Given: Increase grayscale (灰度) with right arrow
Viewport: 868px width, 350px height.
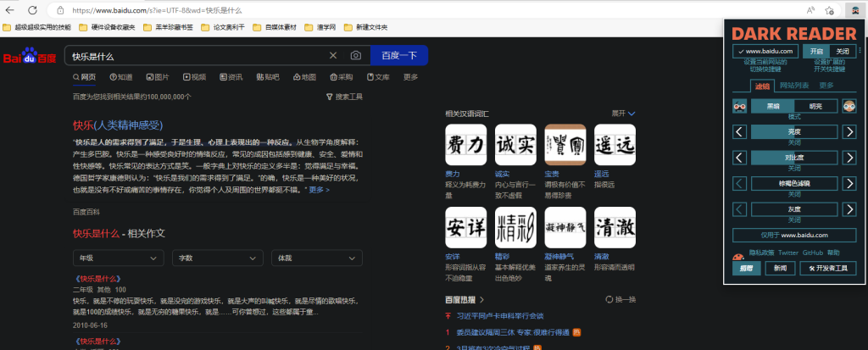Looking at the screenshot, I should click(x=849, y=209).
